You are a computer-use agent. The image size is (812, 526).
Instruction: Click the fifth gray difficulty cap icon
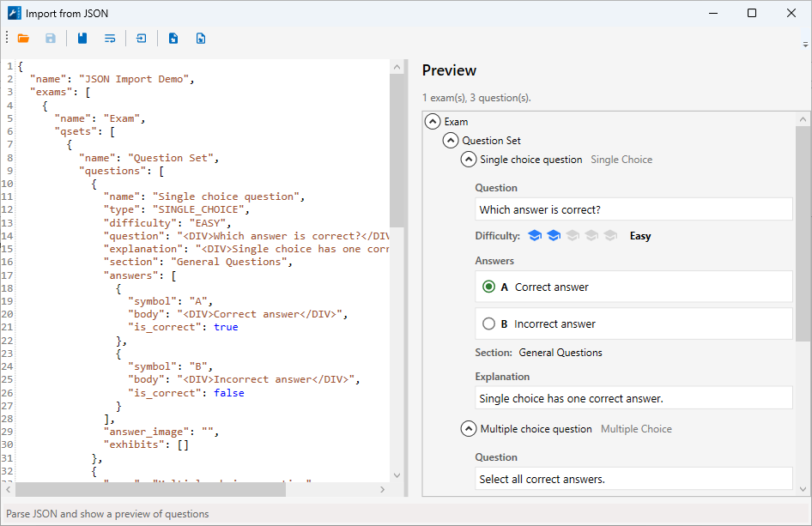pos(610,236)
